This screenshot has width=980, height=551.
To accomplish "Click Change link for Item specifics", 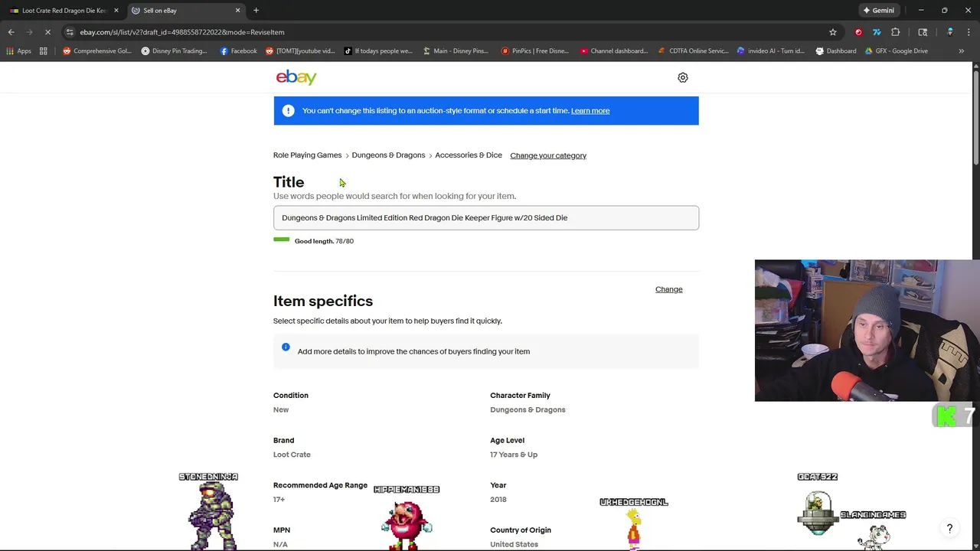I will click(x=668, y=289).
